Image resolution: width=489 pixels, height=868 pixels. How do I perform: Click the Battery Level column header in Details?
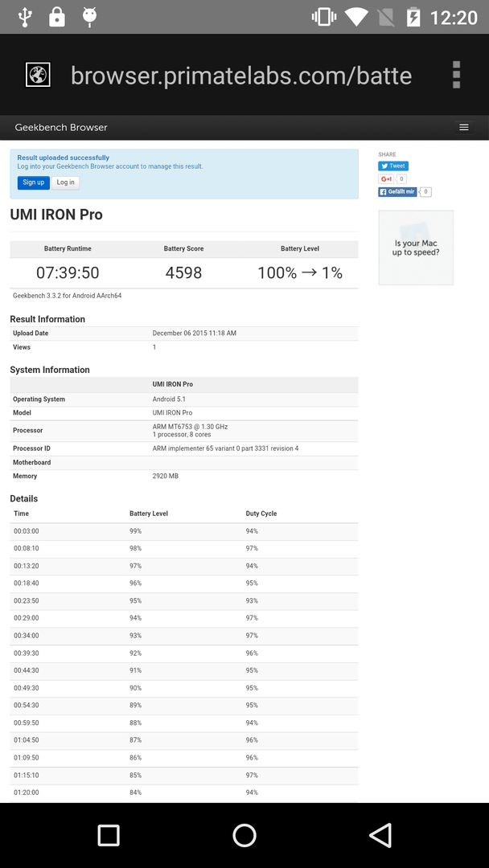(x=149, y=514)
